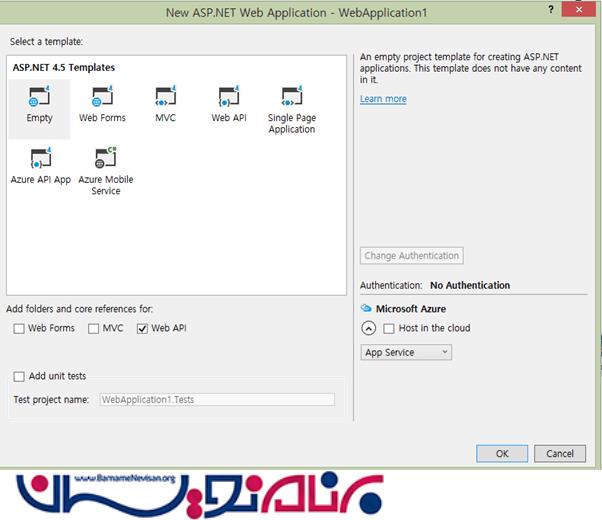The image size is (602, 520).
Task: Select the Empty template icon
Action: pos(39,96)
